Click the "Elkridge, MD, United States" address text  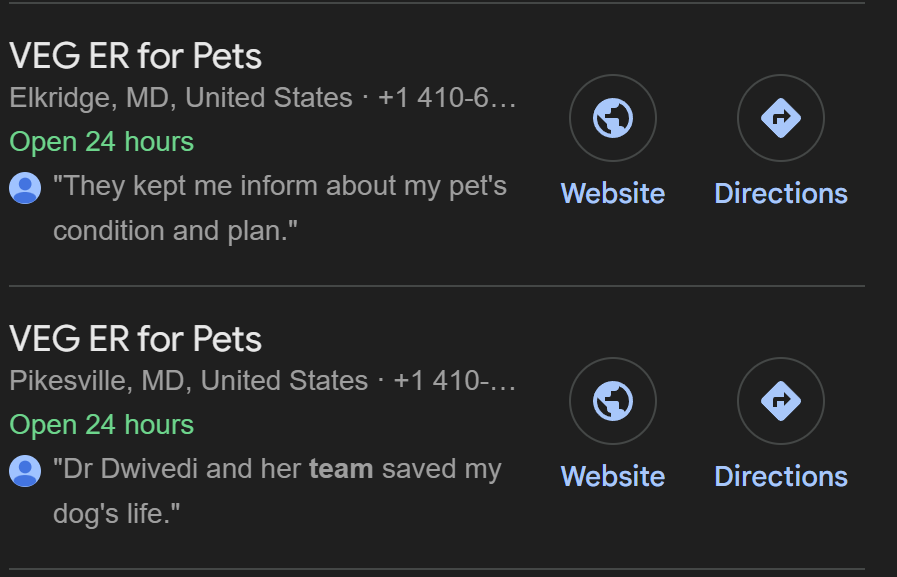181,98
